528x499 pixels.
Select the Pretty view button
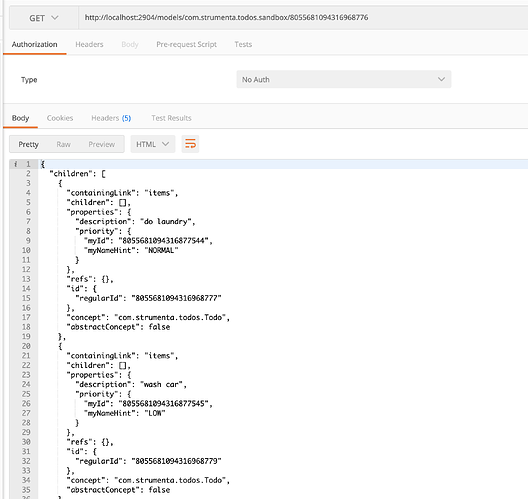click(x=29, y=144)
